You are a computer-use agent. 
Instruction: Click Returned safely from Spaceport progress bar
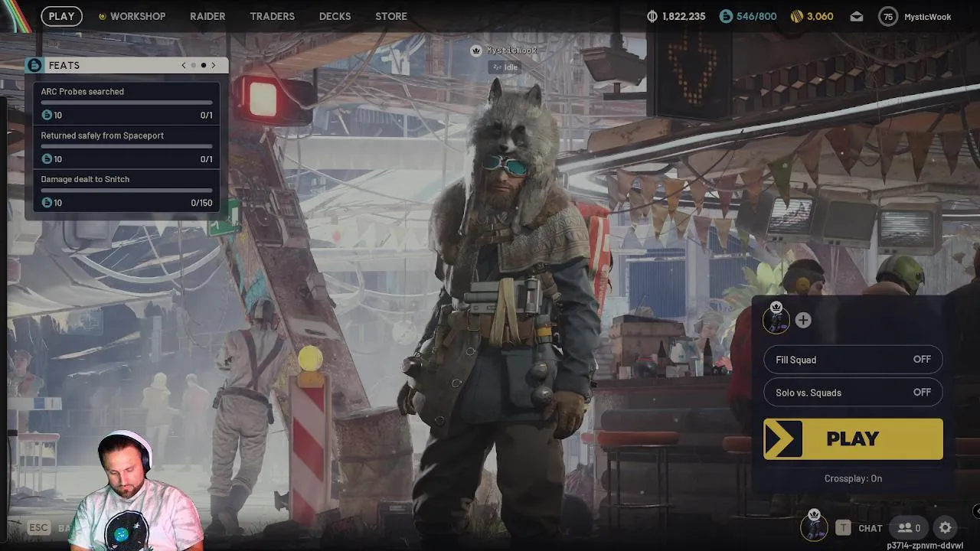[126, 146]
